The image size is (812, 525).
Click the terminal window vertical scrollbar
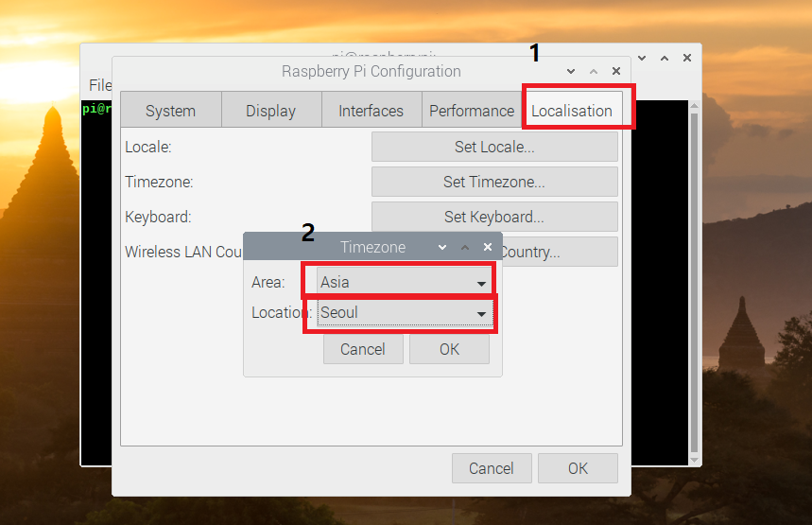tap(695, 283)
